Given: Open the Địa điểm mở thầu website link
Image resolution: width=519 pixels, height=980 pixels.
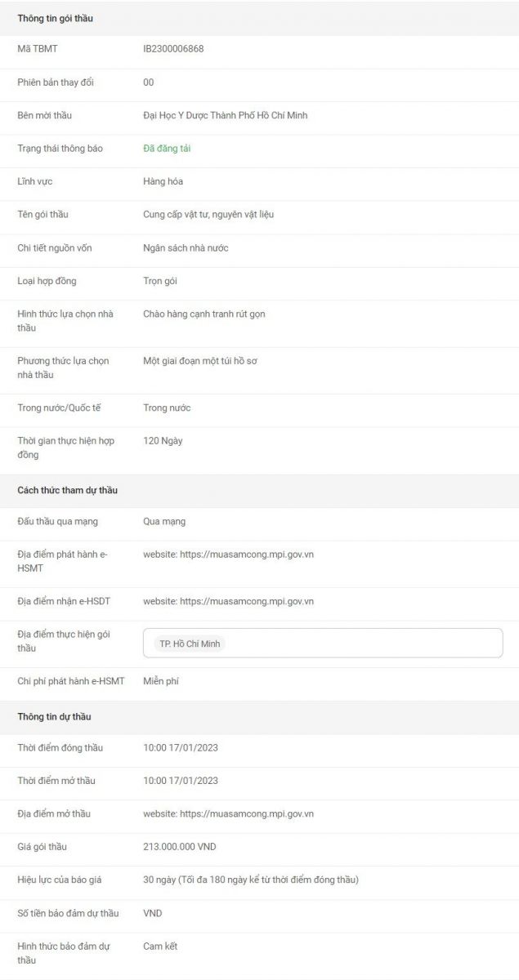Looking at the screenshot, I should (229, 814).
